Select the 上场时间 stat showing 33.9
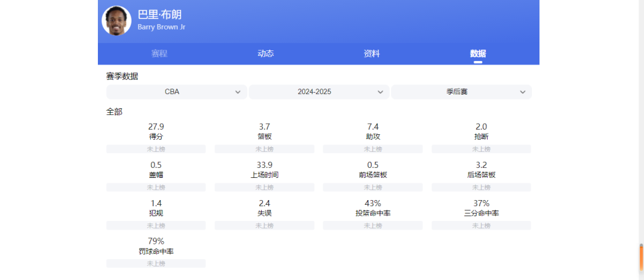 tap(264, 169)
